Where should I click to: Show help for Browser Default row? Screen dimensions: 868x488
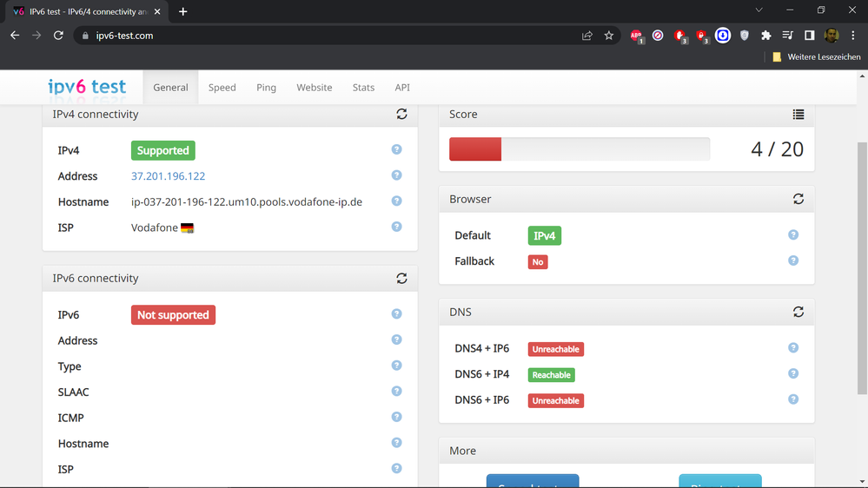pos(792,234)
